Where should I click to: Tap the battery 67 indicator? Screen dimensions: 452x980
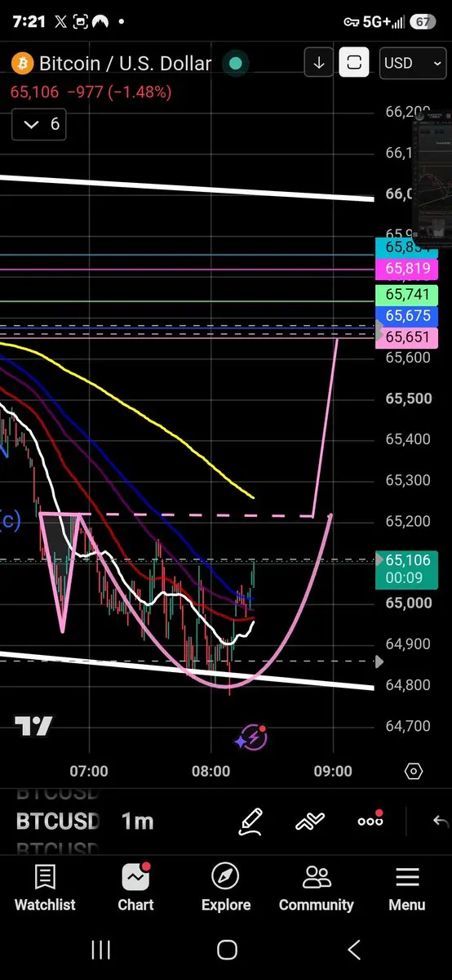click(422, 21)
